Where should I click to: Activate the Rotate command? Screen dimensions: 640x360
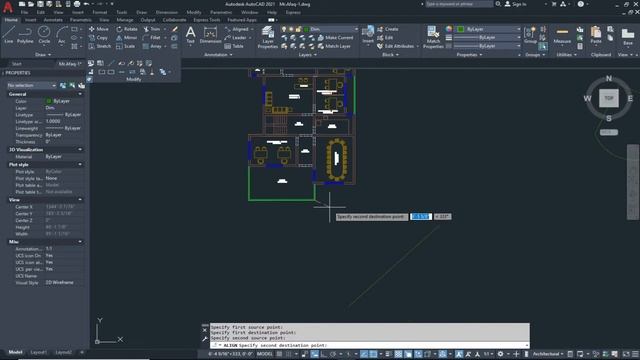point(127,29)
